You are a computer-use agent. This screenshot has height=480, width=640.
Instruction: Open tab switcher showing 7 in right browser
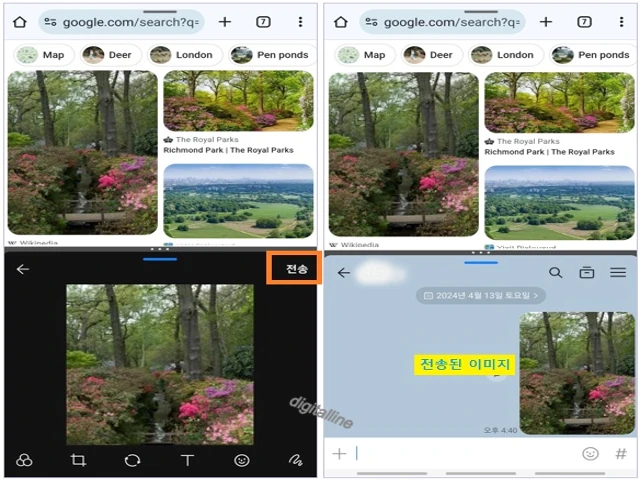point(584,22)
